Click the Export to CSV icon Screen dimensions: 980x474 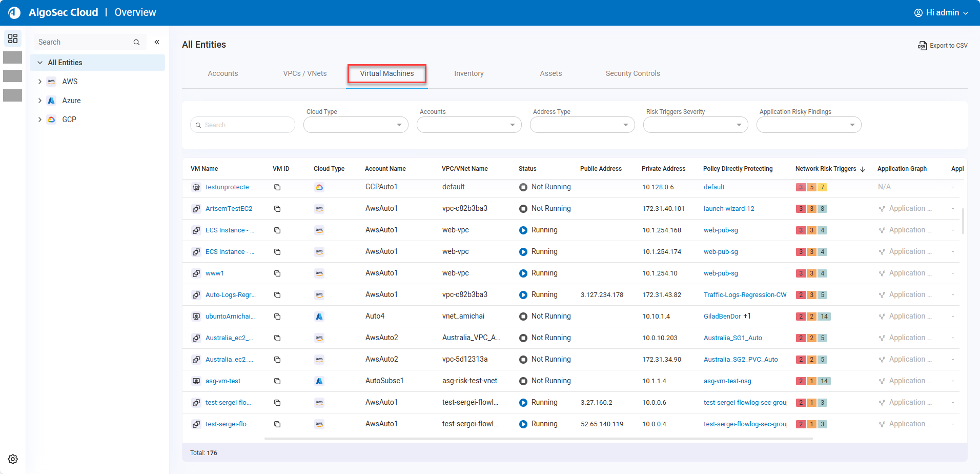tap(922, 46)
